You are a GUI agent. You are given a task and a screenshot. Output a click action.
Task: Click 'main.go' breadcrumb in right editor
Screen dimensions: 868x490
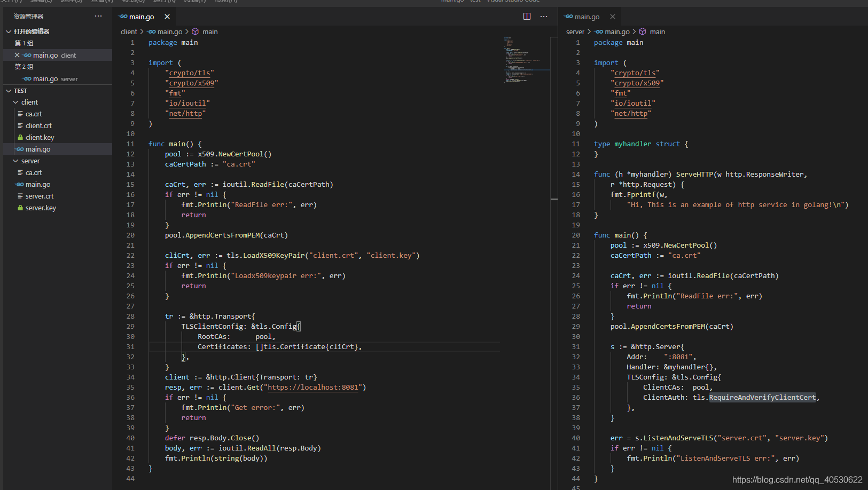click(617, 31)
